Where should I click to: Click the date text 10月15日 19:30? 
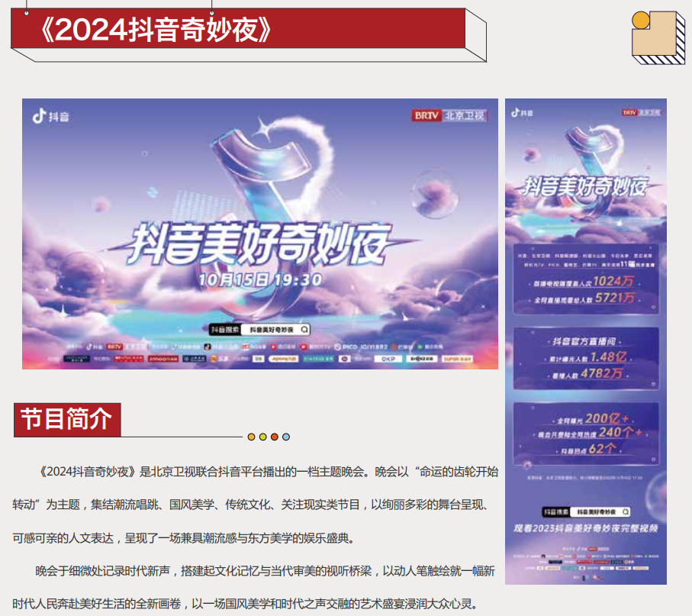(x=260, y=279)
